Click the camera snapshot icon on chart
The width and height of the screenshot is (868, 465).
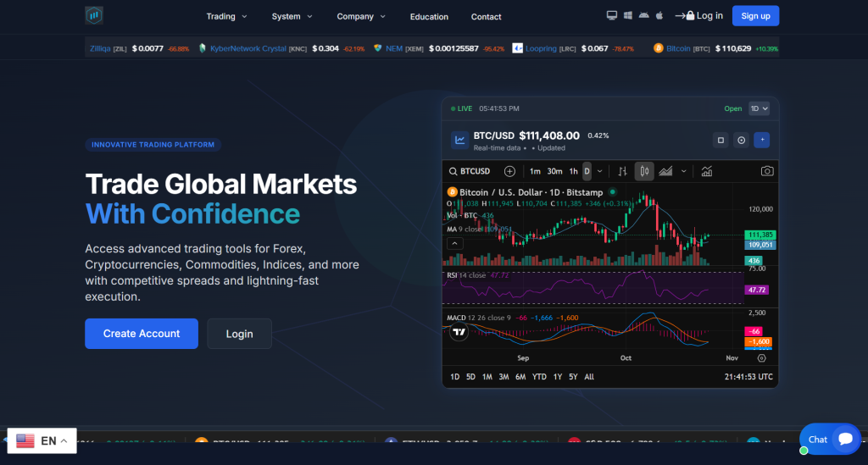point(766,171)
